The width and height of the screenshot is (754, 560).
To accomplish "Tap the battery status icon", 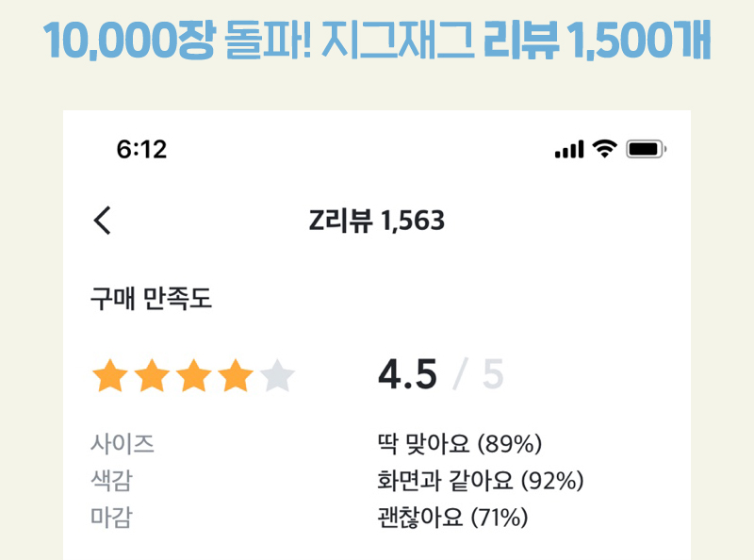I will 646,149.
